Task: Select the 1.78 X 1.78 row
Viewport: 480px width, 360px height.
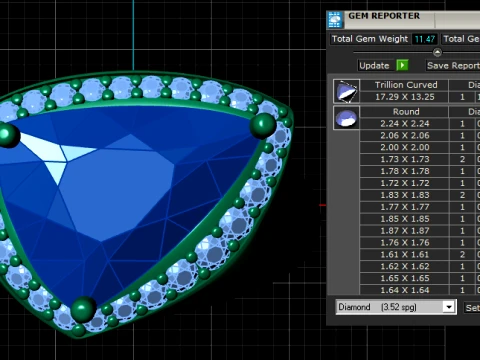Action: tap(420, 171)
